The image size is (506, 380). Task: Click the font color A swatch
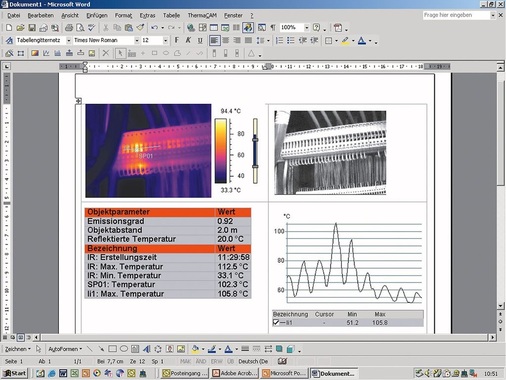pyautogui.click(x=362, y=41)
